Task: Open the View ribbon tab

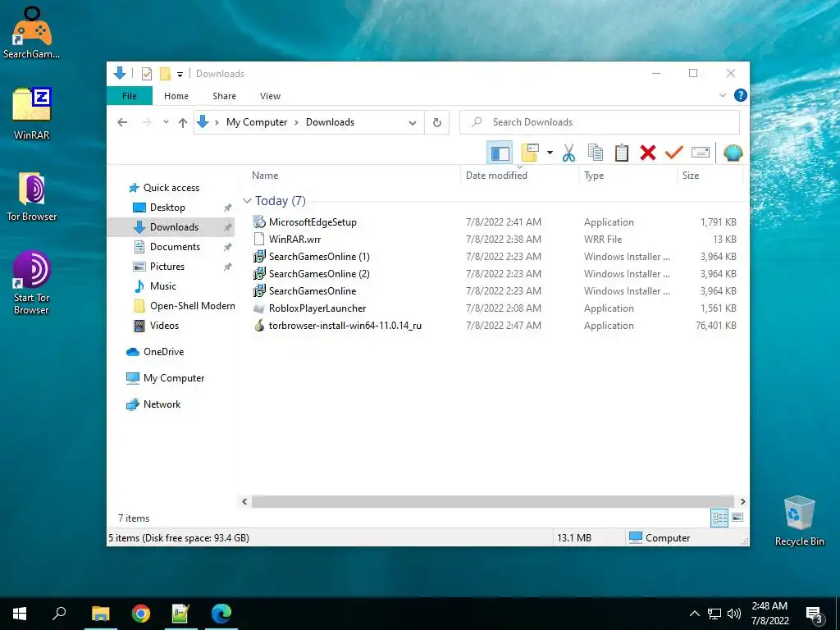Action: point(270,96)
